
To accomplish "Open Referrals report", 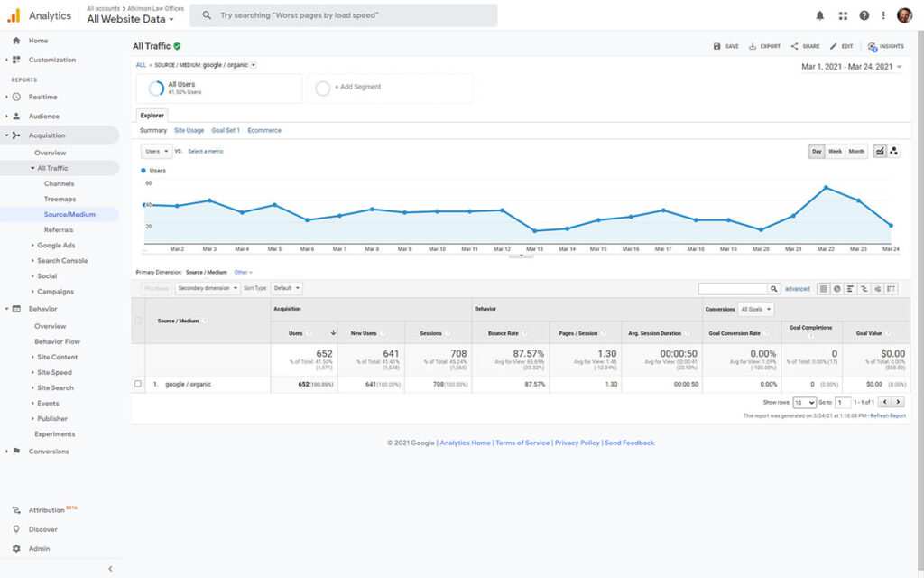I will point(59,230).
